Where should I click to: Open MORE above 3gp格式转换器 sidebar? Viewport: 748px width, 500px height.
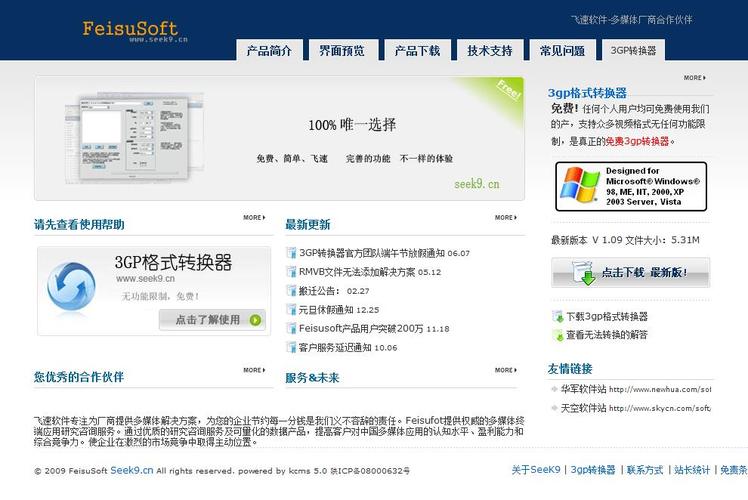(695, 78)
